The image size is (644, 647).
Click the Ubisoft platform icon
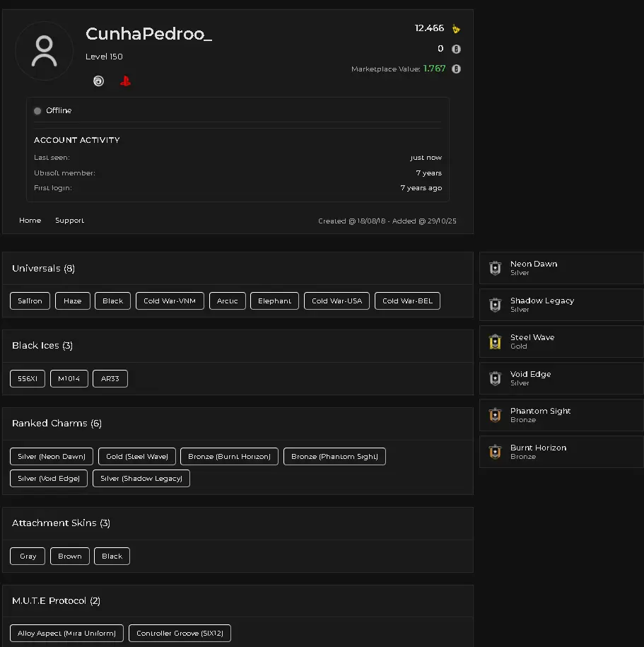pyautogui.click(x=98, y=81)
